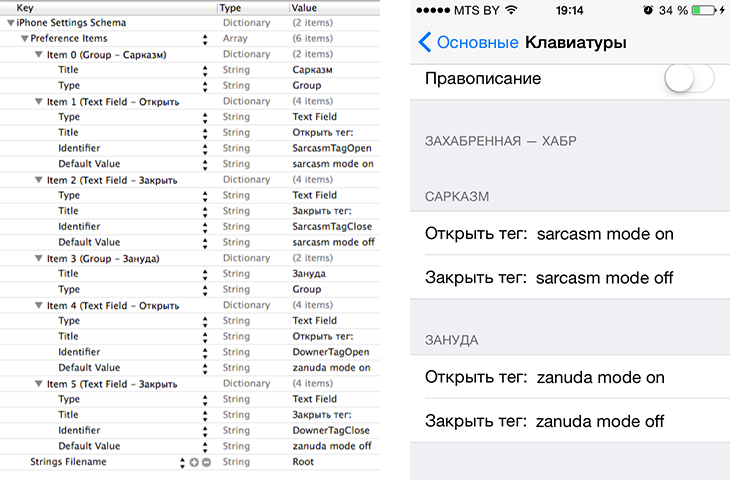730x480 pixels.
Task: Collapse Item 5 (Text Field – Закрыть)
Action: click(39, 384)
